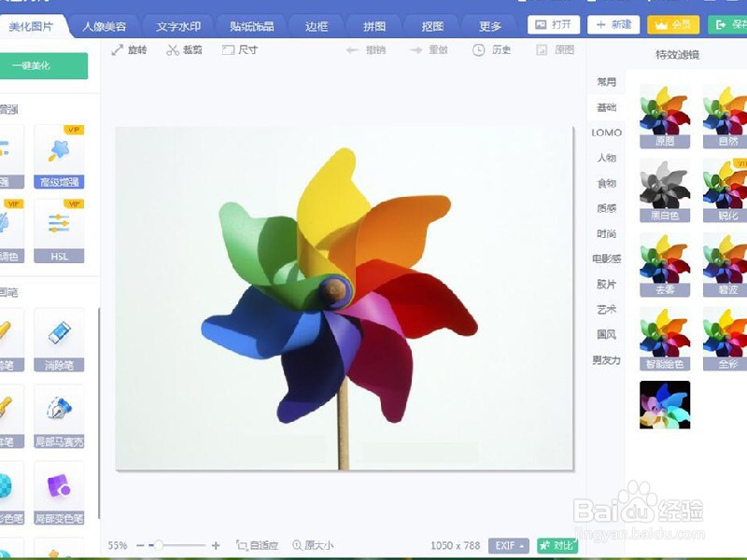
Task: Apply the 自然 filter thumbnail
Action: click(726, 117)
